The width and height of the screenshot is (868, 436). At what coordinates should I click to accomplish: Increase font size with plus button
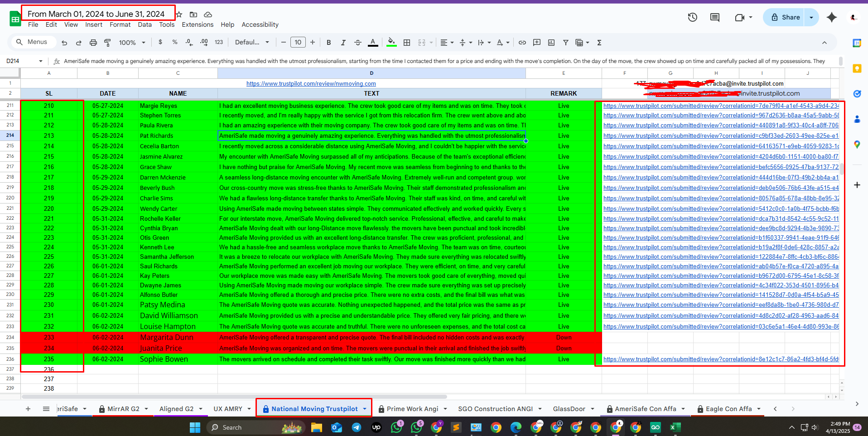[313, 42]
